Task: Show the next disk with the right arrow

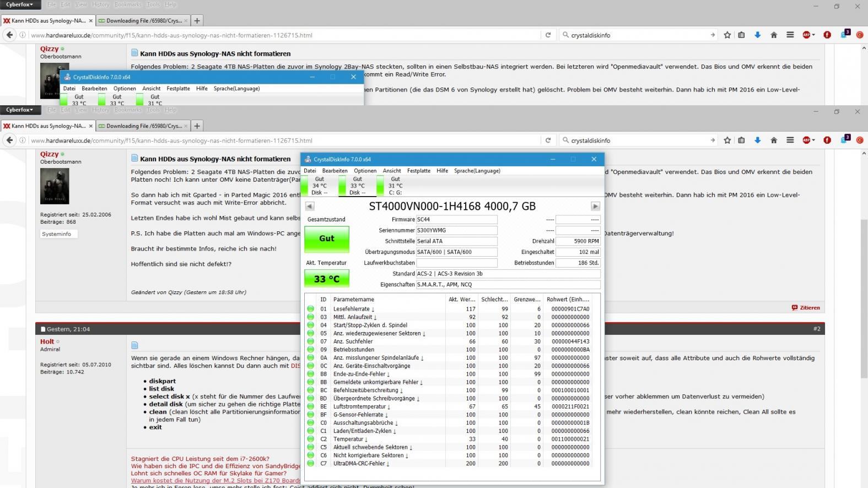Action: coord(595,206)
